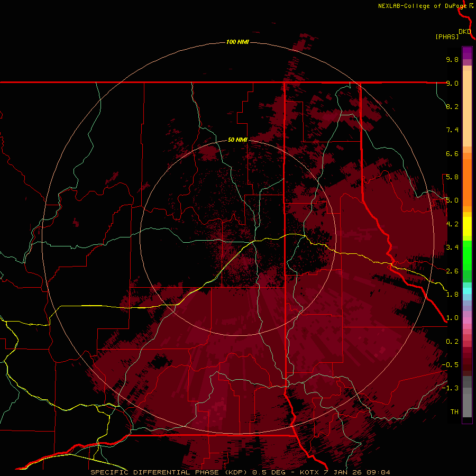Click the 8.2 legend value

pyautogui.click(x=452, y=106)
